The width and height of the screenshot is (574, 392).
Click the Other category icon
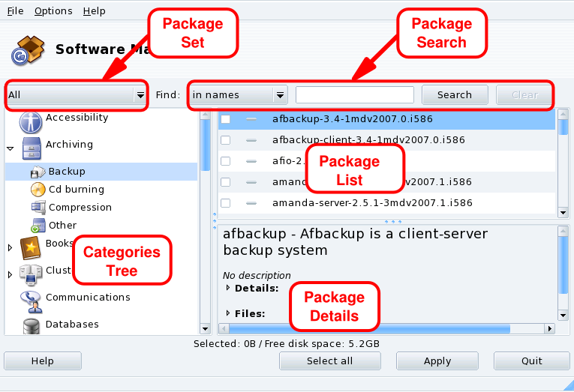click(38, 226)
